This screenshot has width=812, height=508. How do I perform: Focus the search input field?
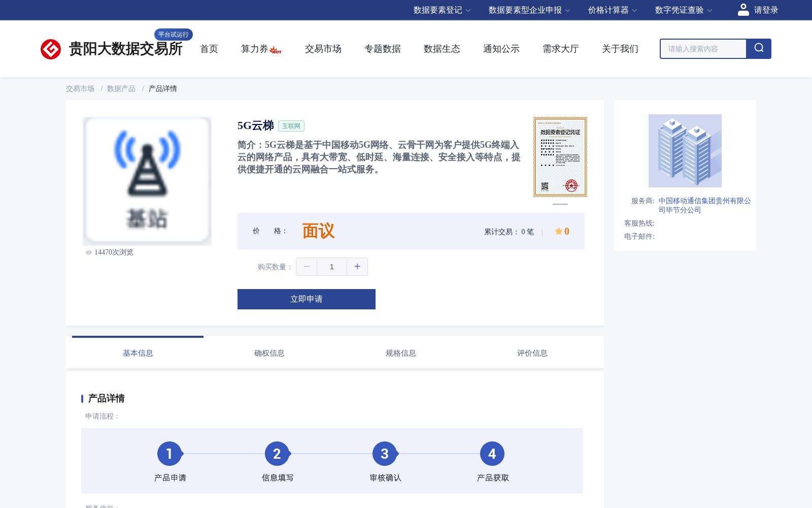click(703, 49)
